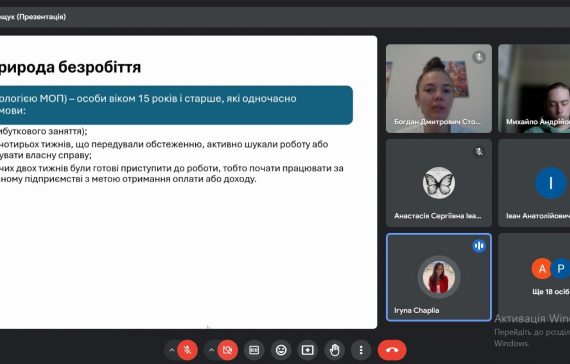570x364 pixels.
Task: Click the butterfly avatar of Анастасія Сергіївна
Action: (439, 183)
